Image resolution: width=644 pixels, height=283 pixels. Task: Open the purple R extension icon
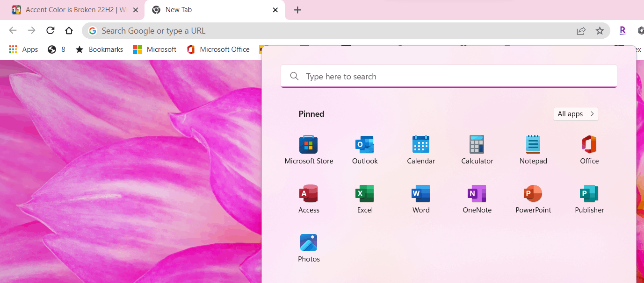click(x=622, y=30)
